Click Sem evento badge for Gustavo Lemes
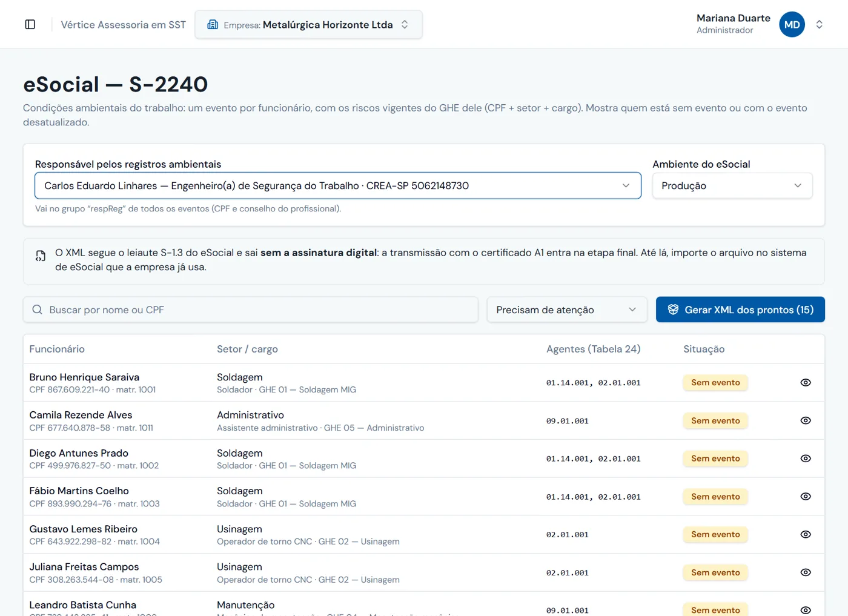 715,534
